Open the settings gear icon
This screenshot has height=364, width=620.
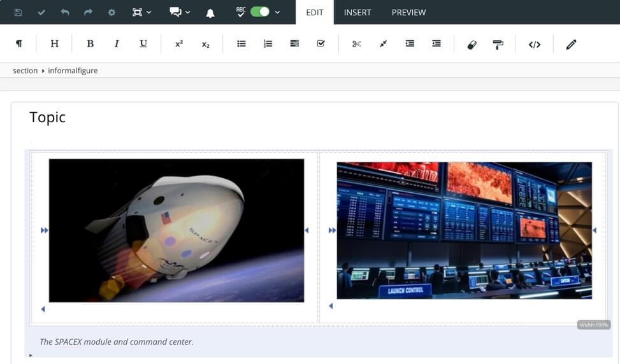coord(112,12)
